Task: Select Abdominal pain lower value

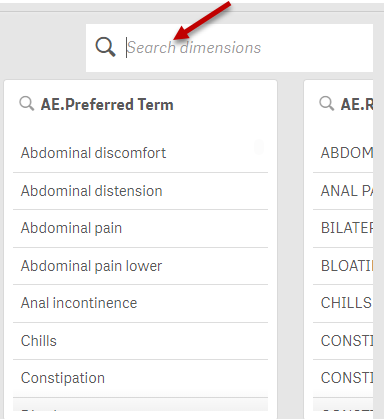Action: pyautogui.click(x=140, y=266)
